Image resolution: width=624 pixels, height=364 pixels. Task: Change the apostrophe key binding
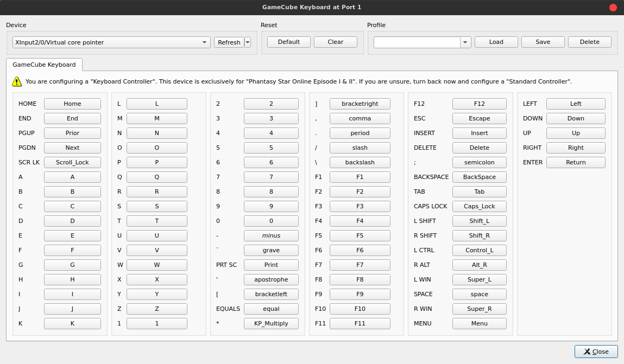coord(271,279)
